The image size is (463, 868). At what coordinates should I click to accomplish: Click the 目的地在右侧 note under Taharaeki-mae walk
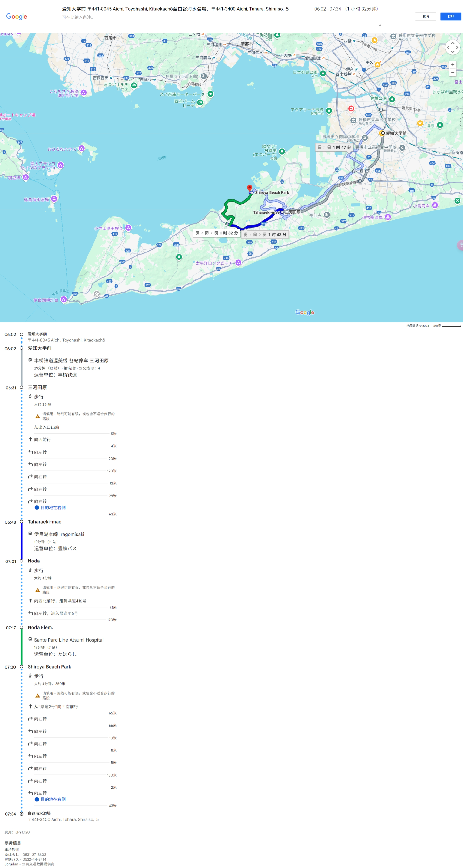[50, 508]
